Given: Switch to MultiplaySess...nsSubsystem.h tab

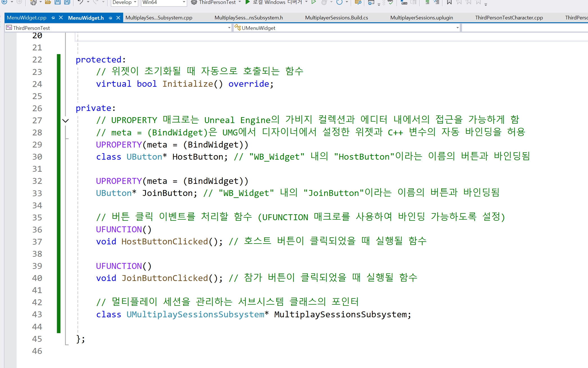Looking at the screenshot, I should pos(249,18).
